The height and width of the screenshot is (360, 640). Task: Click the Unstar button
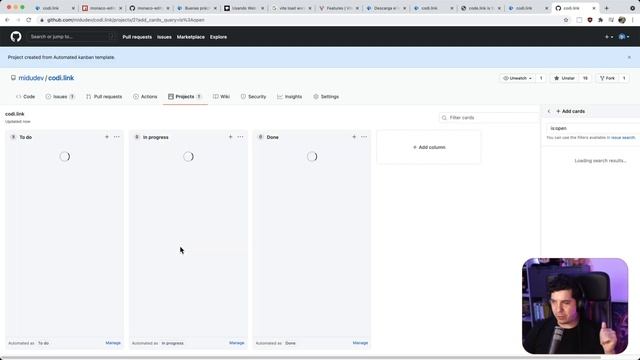tap(564, 78)
